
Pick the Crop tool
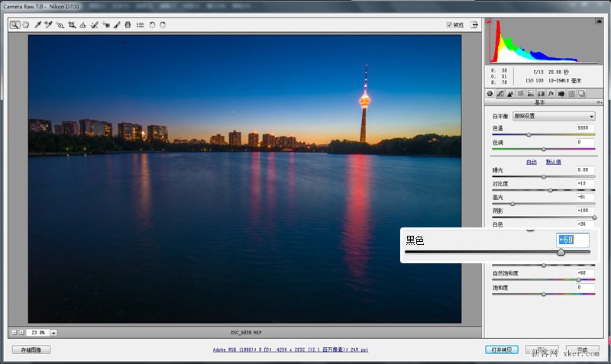(72, 25)
